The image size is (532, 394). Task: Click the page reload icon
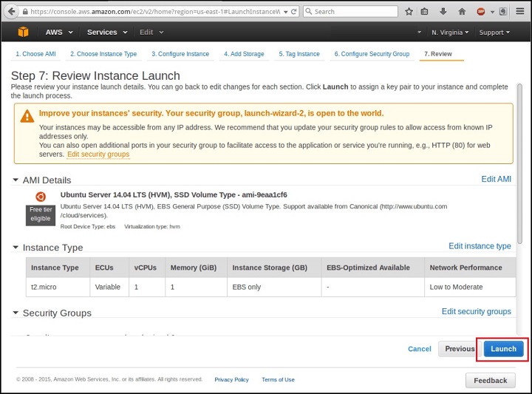(294, 12)
